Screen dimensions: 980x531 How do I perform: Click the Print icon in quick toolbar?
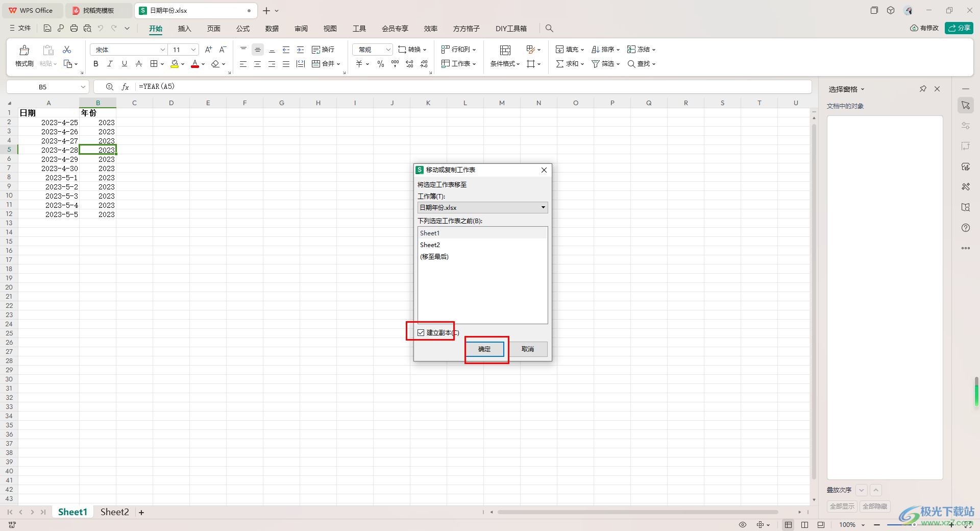click(x=74, y=28)
